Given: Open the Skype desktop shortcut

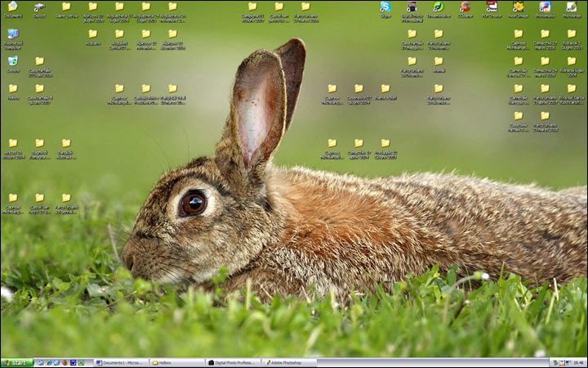Looking at the screenshot, I should 385,10.
